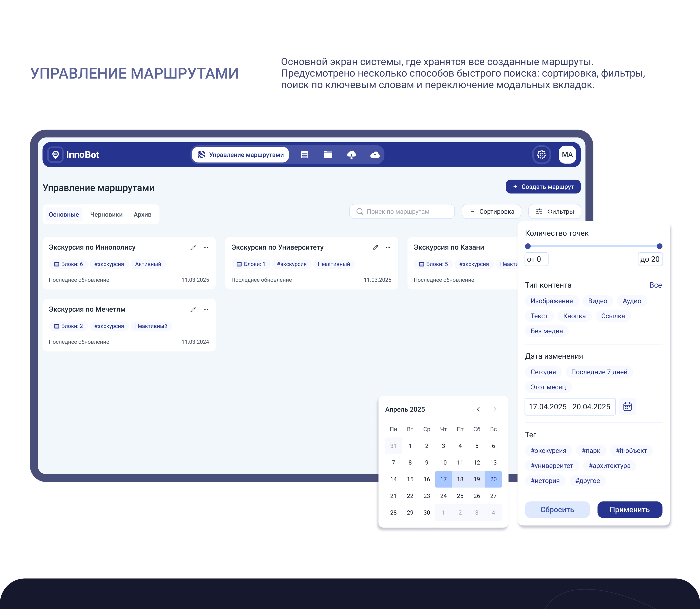Open the Фильтры panel button
The width and height of the screenshot is (700, 609).
click(x=555, y=212)
